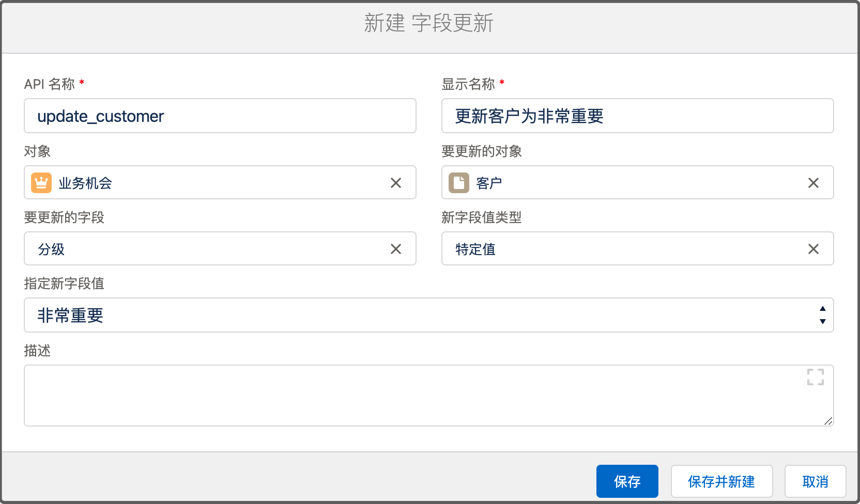
Task: Expand the description box to fullscreen
Action: tap(816, 377)
